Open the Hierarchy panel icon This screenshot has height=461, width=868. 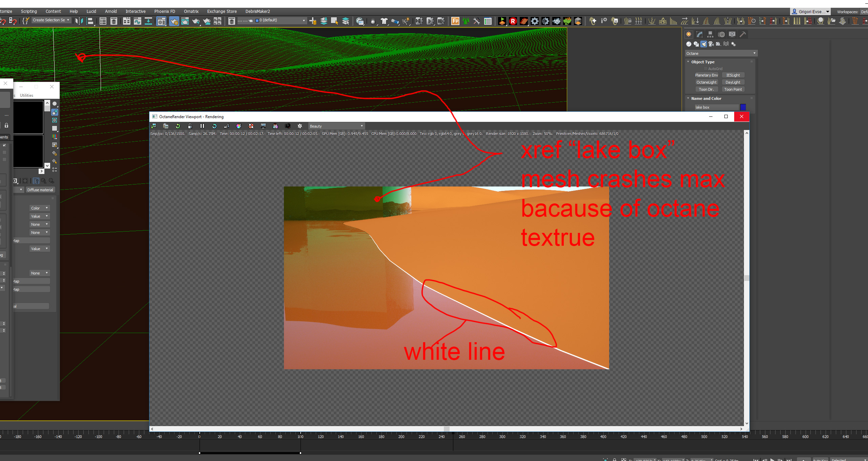tap(710, 34)
